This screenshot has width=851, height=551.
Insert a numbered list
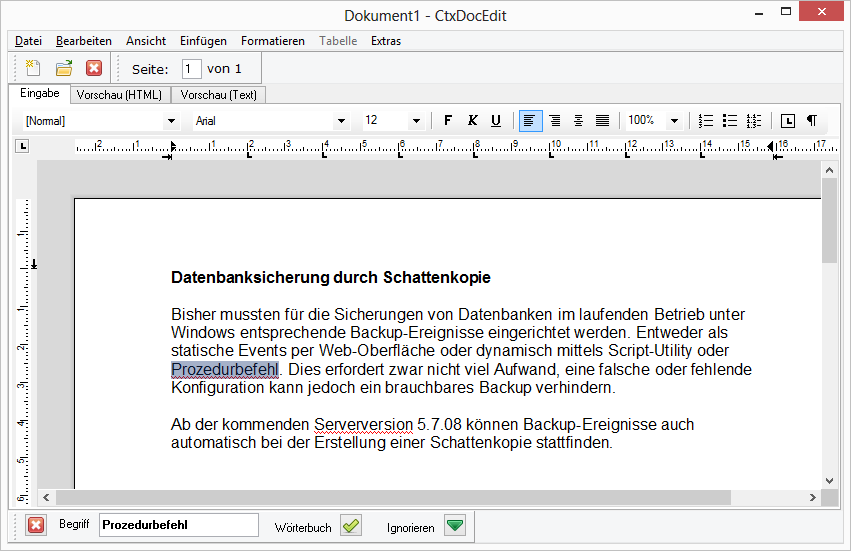click(x=705, y=120)
